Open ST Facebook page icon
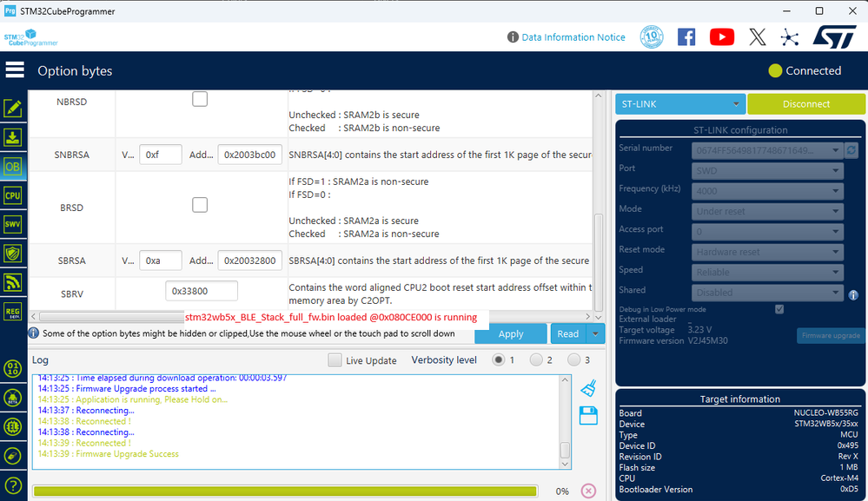 [686, 37]
